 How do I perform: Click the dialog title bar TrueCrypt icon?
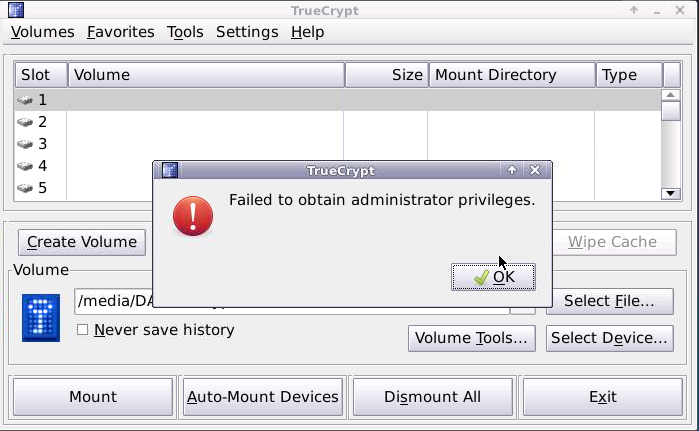point(170,170)
